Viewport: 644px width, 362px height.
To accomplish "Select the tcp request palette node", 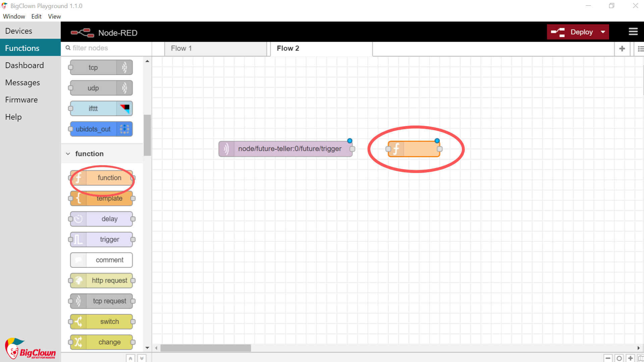I will pyautogui.click(x=101, y=301).
